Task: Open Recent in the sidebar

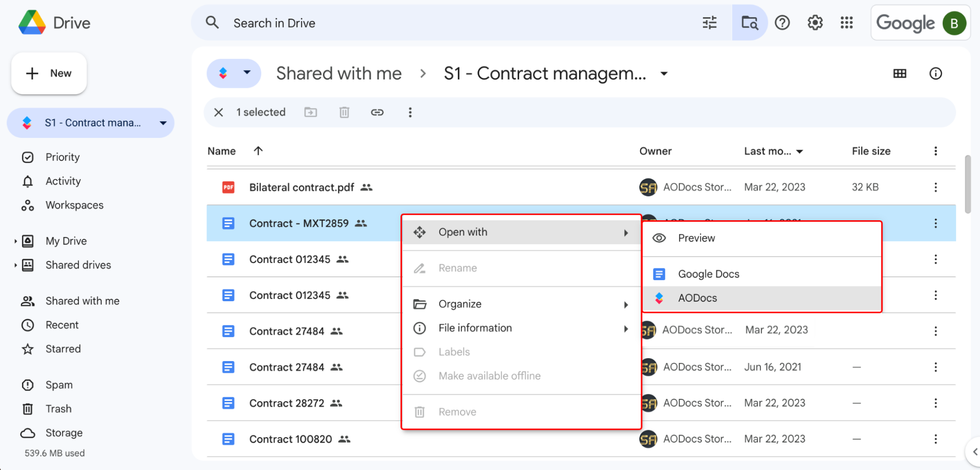Action: pyautogui.click(x=62, y=325)
